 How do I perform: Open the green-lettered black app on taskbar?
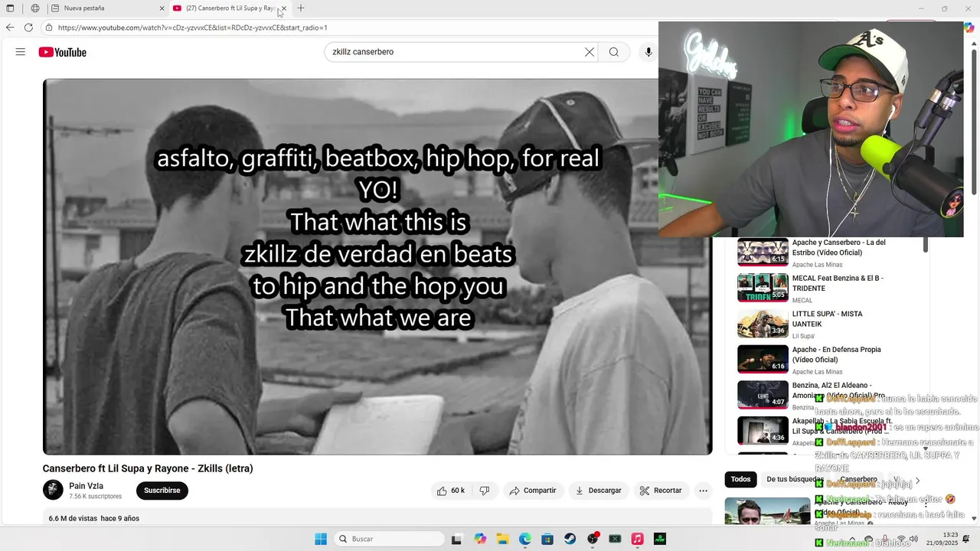coord(660,539)
